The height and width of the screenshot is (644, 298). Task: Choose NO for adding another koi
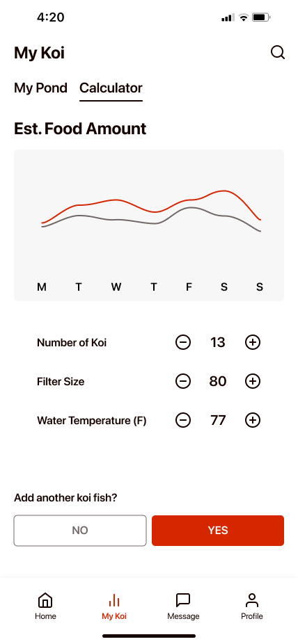pyautogui.click(x=80, y=530)
